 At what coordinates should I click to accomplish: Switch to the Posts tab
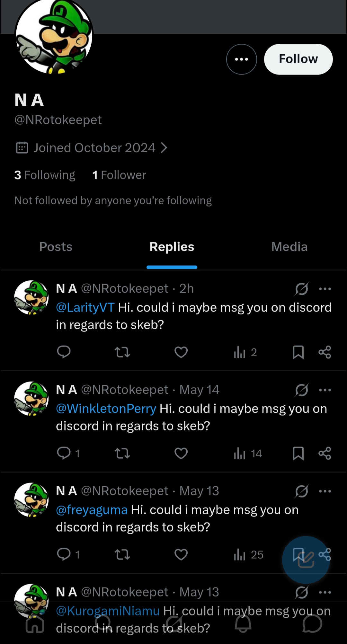[56, 247]
